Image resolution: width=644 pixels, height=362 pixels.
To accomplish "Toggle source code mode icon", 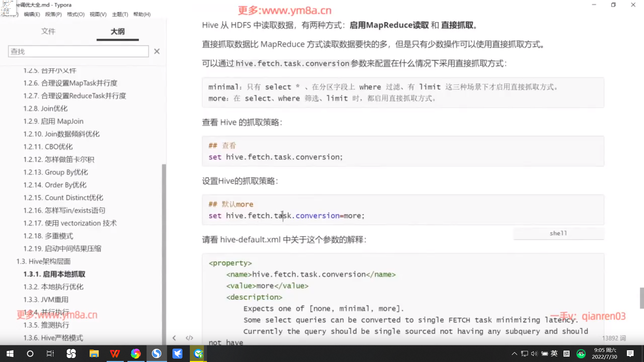I will click(190, 338).
